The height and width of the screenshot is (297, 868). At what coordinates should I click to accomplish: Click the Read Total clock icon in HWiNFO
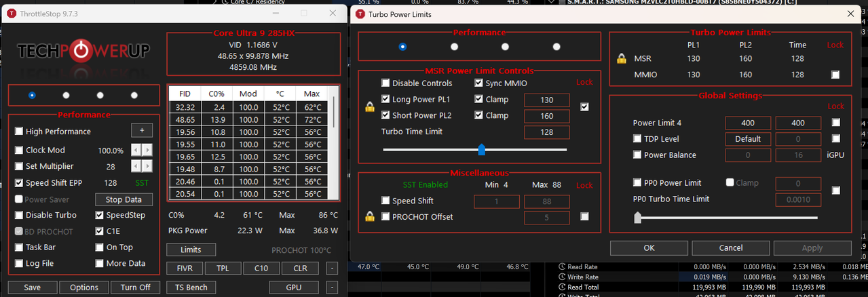(x=561, y=287)
